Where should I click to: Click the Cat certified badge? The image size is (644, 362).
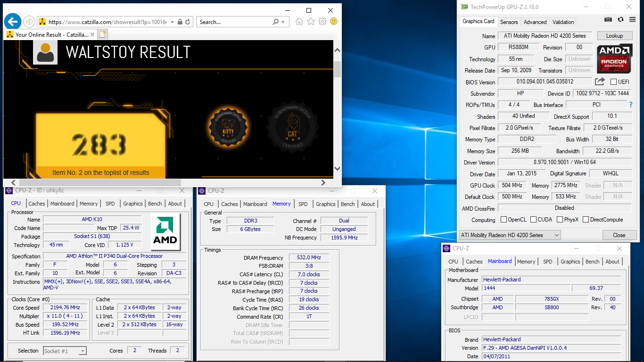(292, 126)
